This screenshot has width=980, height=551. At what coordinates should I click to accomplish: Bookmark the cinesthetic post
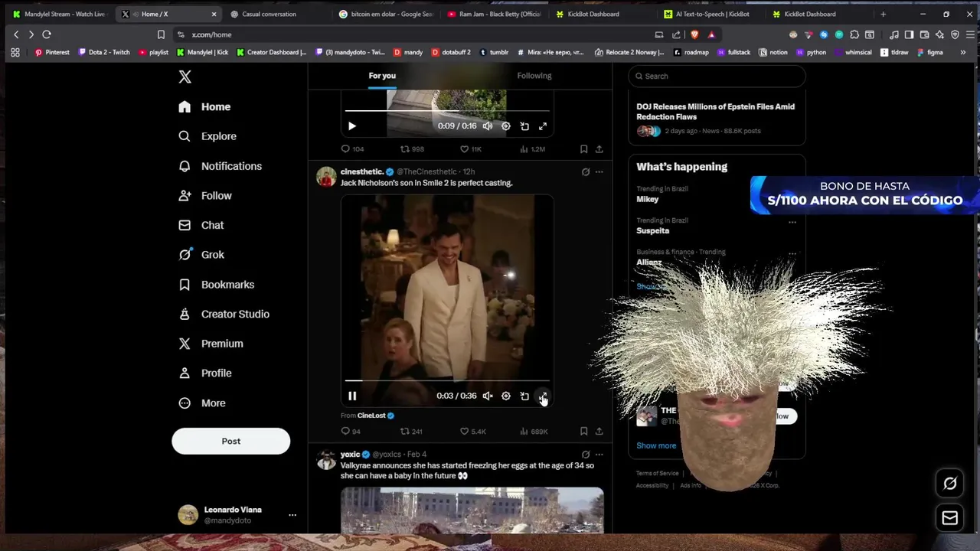coord(583,432)
